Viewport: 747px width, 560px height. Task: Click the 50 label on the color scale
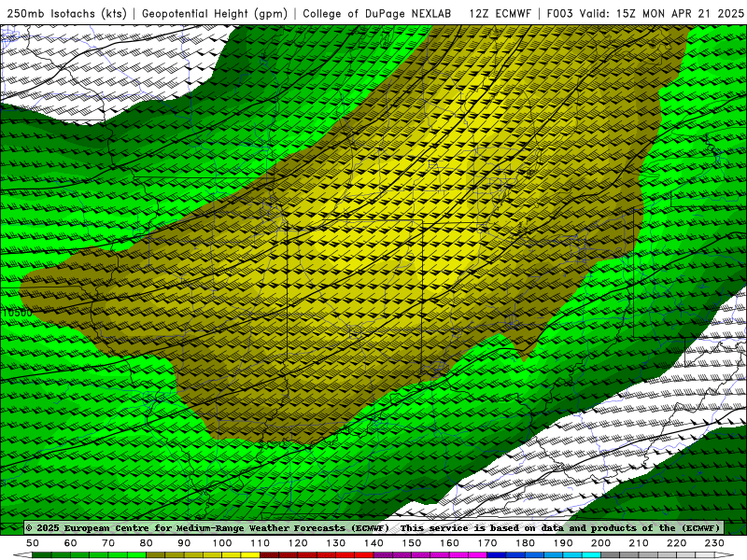(x=33, y=543)
